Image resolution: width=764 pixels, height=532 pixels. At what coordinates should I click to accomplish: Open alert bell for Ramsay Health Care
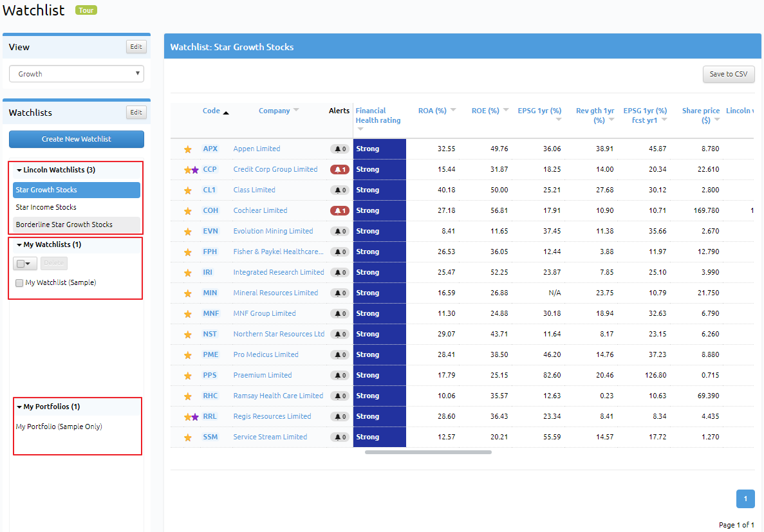tap(340, 396)
